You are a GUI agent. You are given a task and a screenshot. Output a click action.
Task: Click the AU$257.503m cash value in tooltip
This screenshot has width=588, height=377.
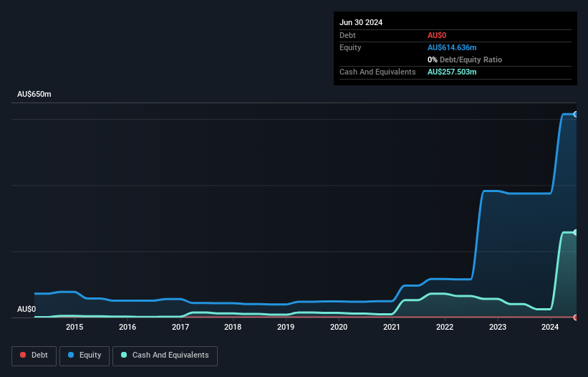452,72
